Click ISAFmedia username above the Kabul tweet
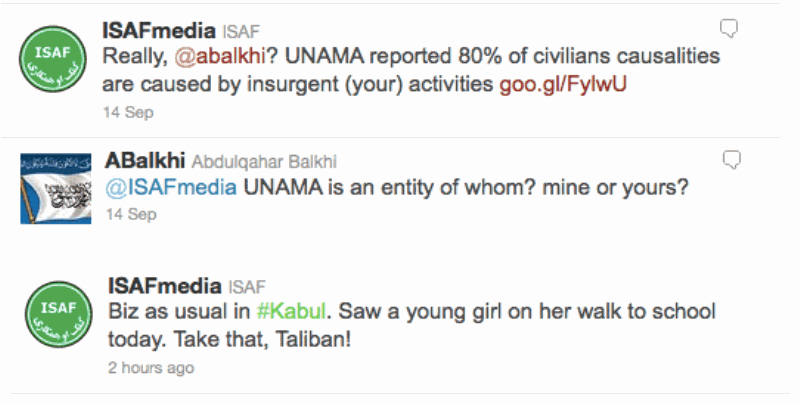Screen dimensions: 800x403 (162, 285)
